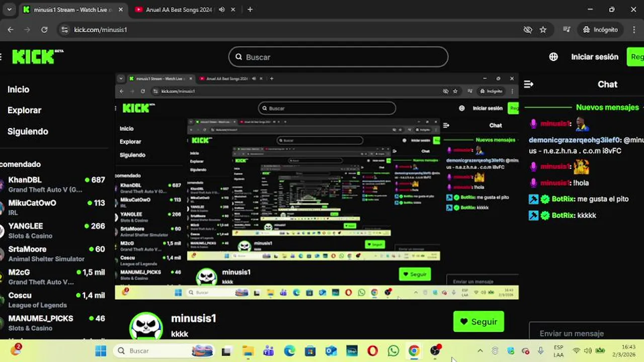Focus the Kick Buscar search field
Image resolution: width=644 pixels, height=362 pixels.
[x=338, y=57]
